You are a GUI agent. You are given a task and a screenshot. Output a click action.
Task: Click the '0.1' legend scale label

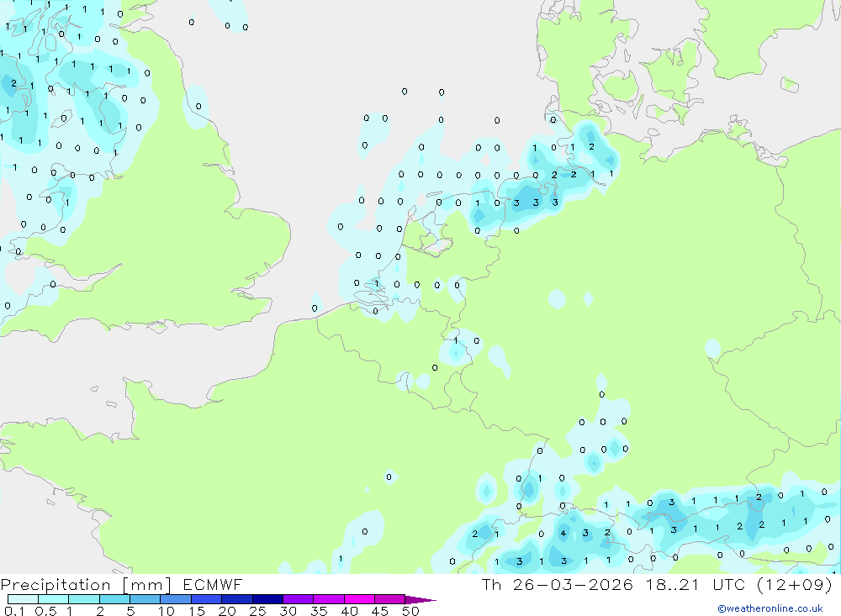14,611
